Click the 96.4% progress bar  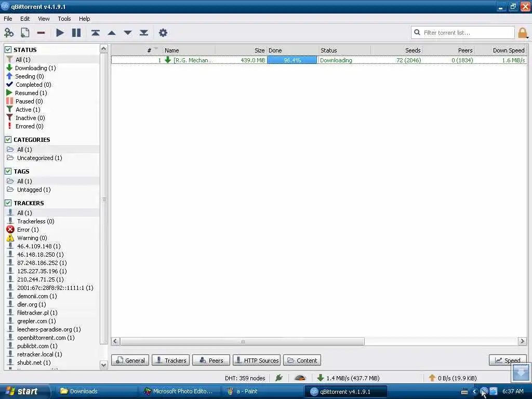292,60
